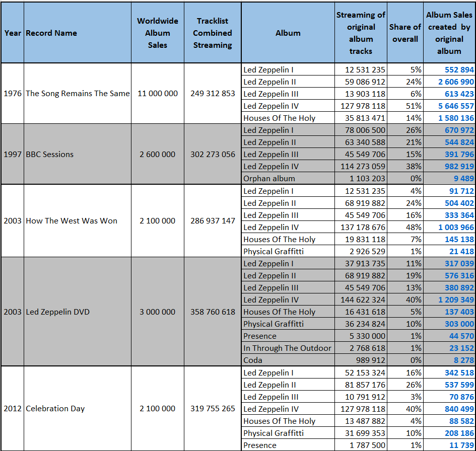The width and height of the screenshot is (476, 451).
Task: Select the 'Worldwide Album Sales' header cell
Action: click(158, 33)
